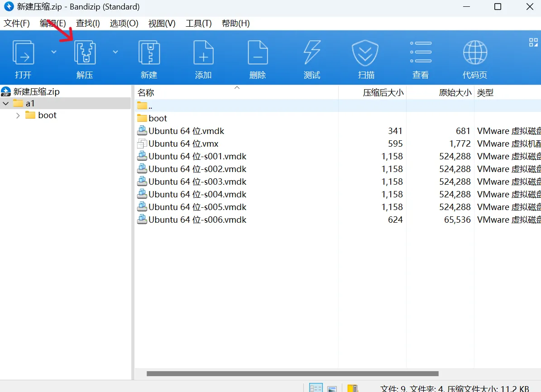The width and height of the screenshot is (541, 392).
Task: Click the Ubuntu 64 位-s001.vmdk file icon
Action: 142,156
